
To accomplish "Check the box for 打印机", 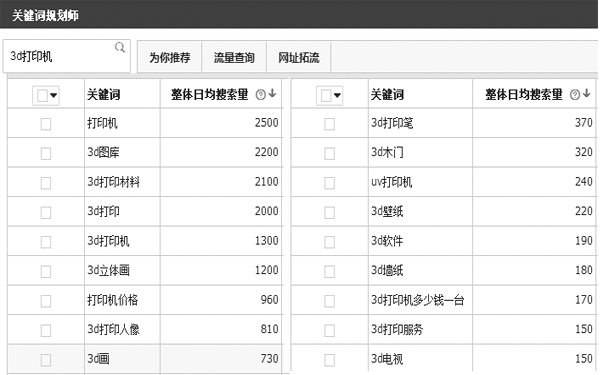I will [x=46, y=124].
